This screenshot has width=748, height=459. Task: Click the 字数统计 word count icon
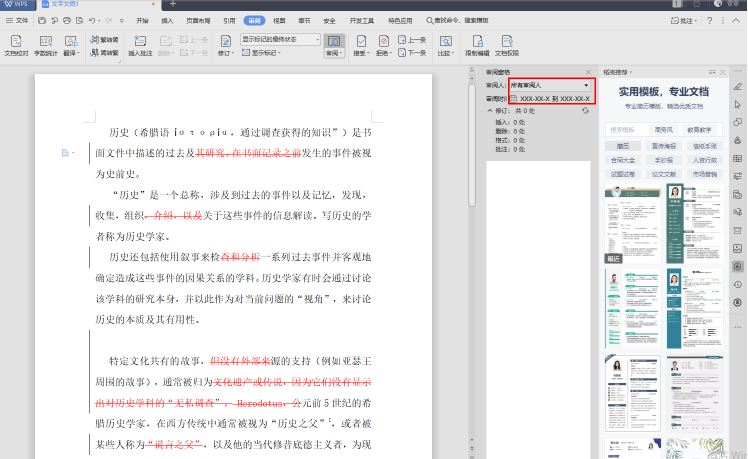tap(46, 46)
